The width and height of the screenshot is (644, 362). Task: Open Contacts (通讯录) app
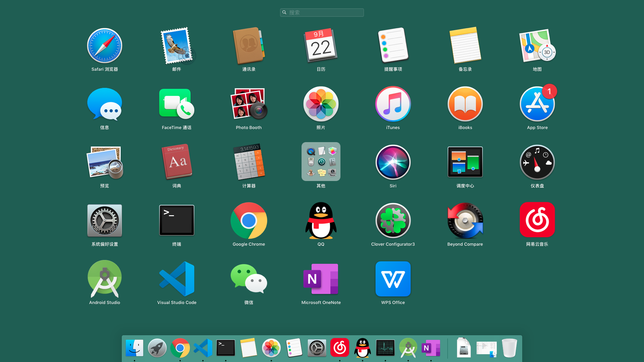coord(249,46)
